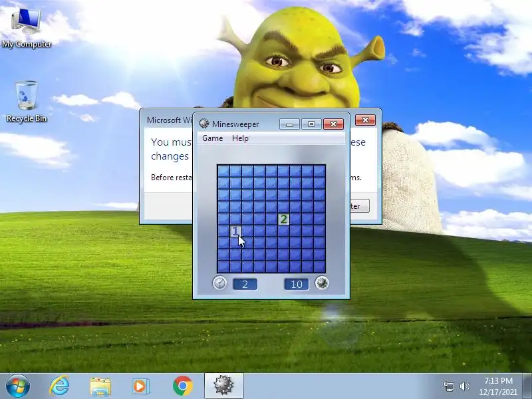
Task: Click the revealed green 2 tile
Action: pyautogui.click(x=284, y=219)
